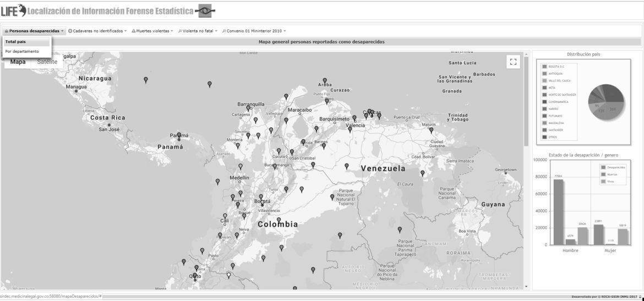This screenshot has height=301, width=644.
Task: Open Convenio 01 Mininterior 2010 dropdown
Action: point(254,31)
